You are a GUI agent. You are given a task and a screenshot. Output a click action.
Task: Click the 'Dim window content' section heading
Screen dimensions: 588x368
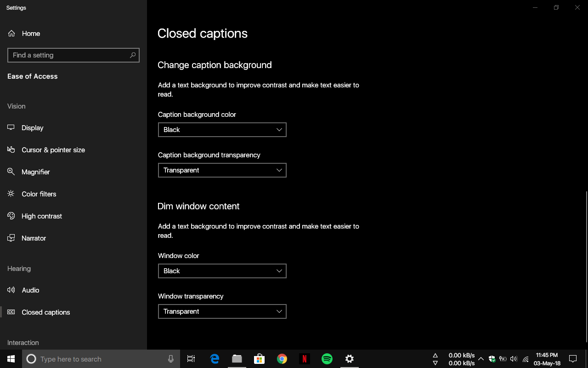tap(198, 206)
